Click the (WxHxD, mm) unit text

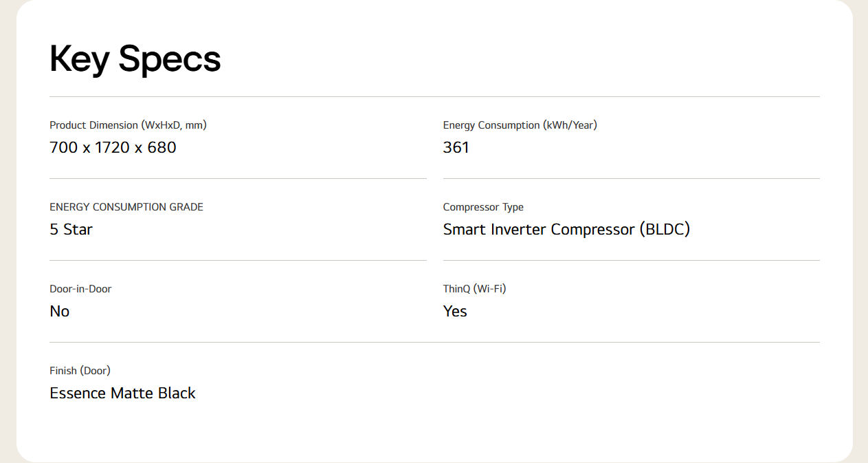pyautogui.click(x=174, y=125)
